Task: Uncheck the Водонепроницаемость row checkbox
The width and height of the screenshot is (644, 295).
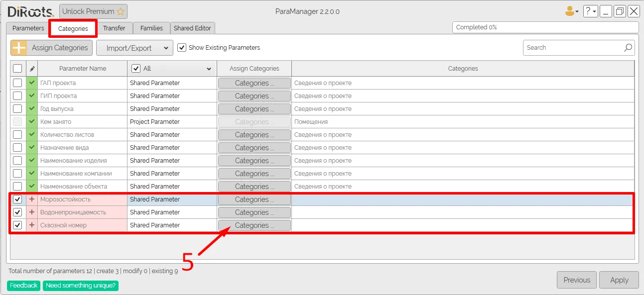Action: point(17,212)
